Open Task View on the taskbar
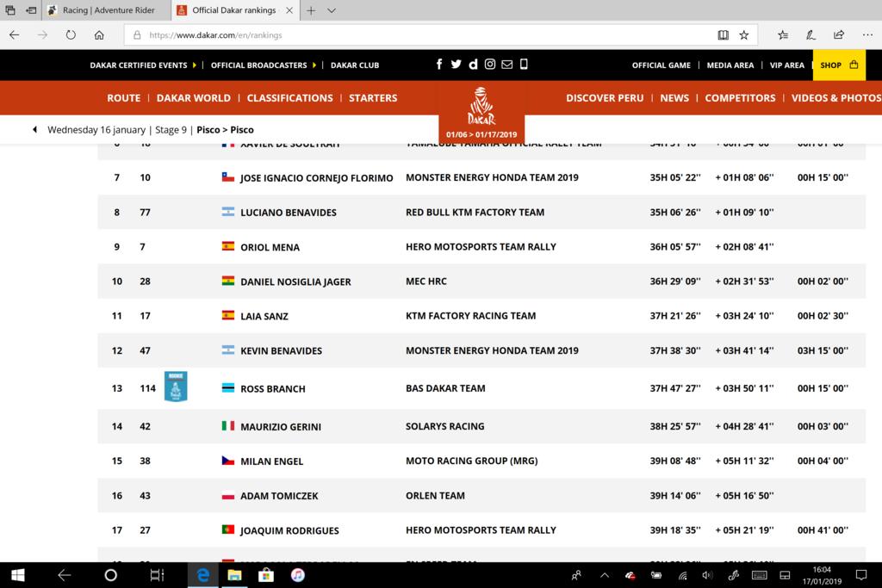Screen dimensions: 882x588 coord(157,575)
